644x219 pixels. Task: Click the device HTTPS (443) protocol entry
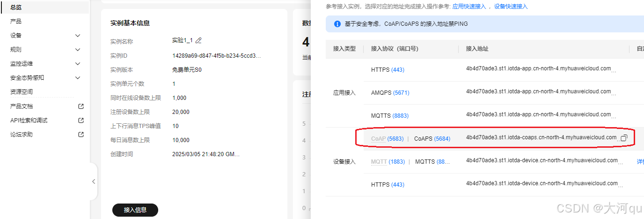click(x=388, y=185)
